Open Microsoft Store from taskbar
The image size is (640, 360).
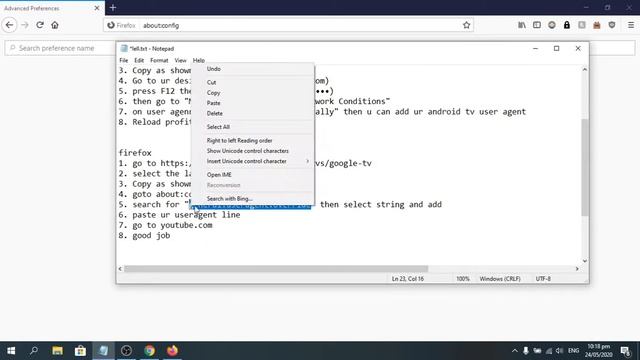coord(80,351)
